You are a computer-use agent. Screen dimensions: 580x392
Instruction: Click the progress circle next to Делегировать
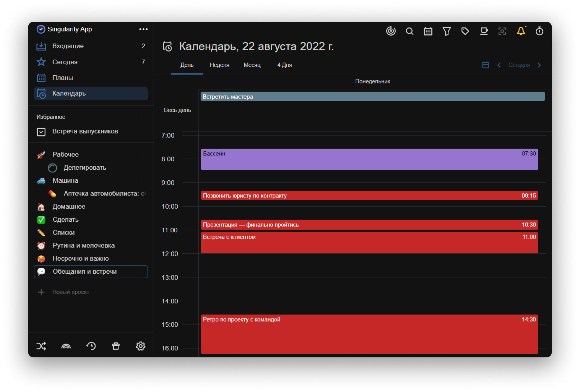point(52,168)
